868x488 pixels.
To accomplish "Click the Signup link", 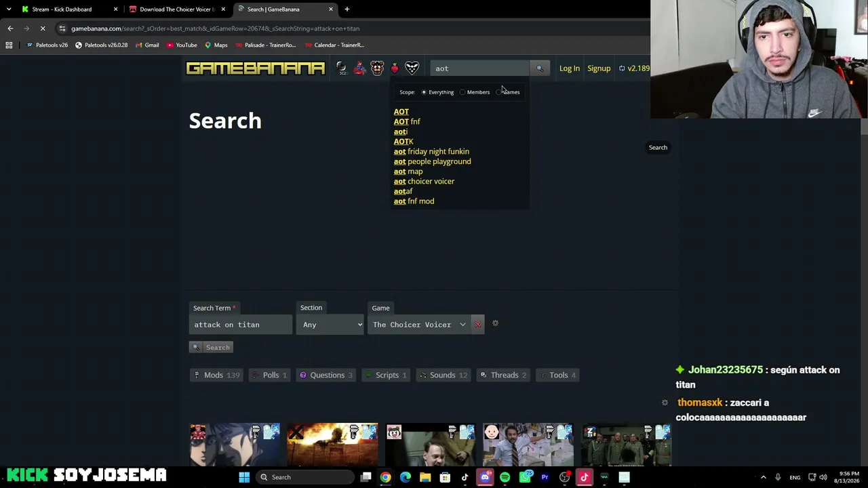I will [599, 68].
